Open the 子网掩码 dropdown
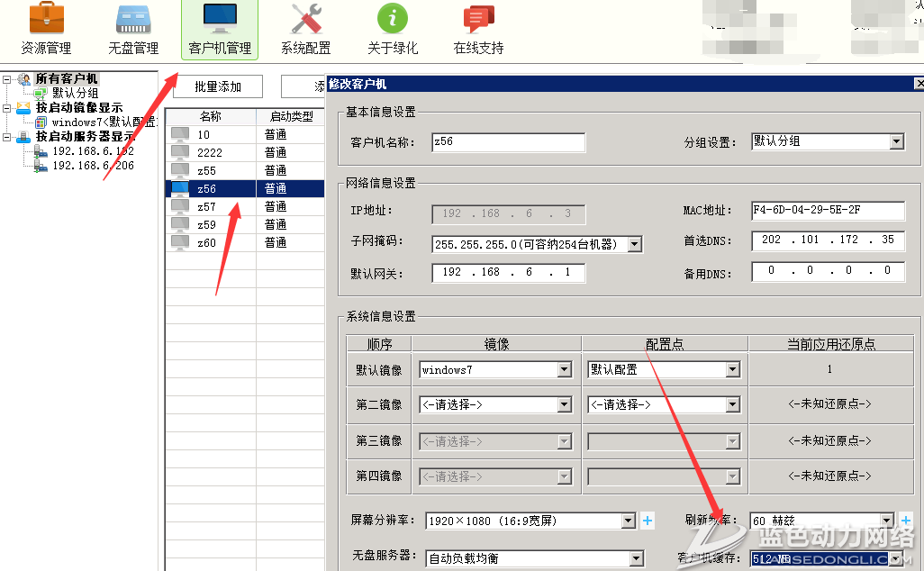This screenshot has height=571, width=924. [x=635, y=243]
